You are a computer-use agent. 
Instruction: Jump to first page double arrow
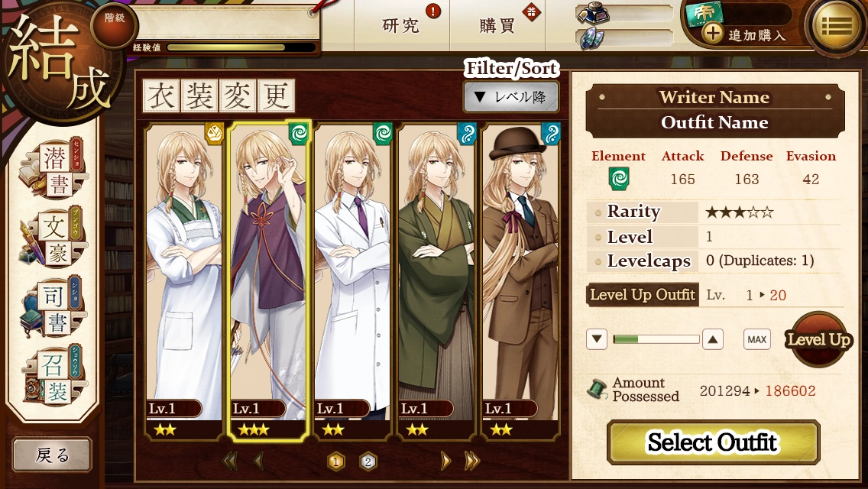230,461
